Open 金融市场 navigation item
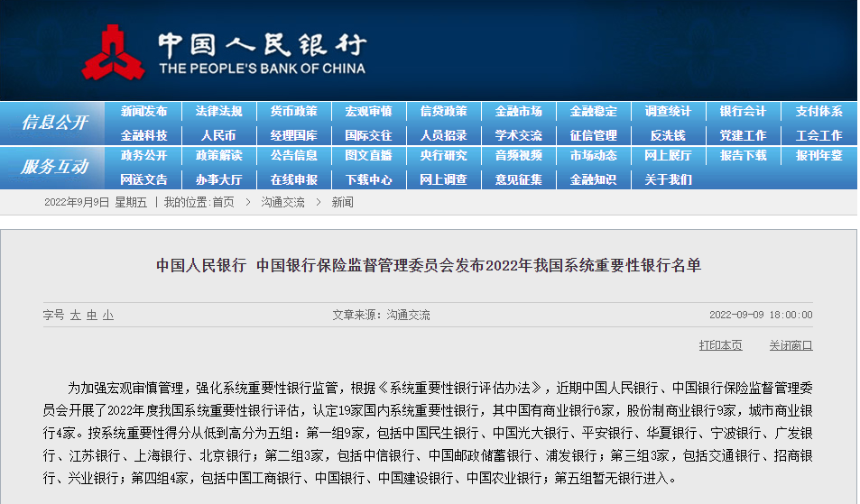 tap(518, 111)
